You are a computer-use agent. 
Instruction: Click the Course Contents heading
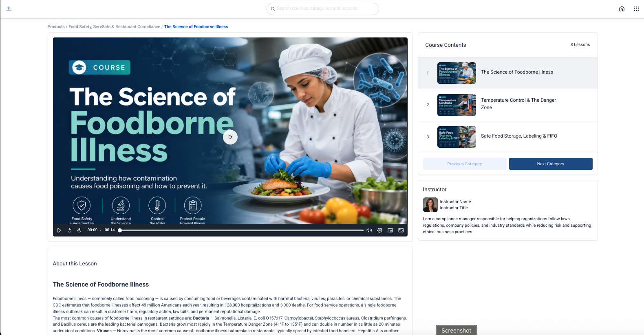coord(446,45)
